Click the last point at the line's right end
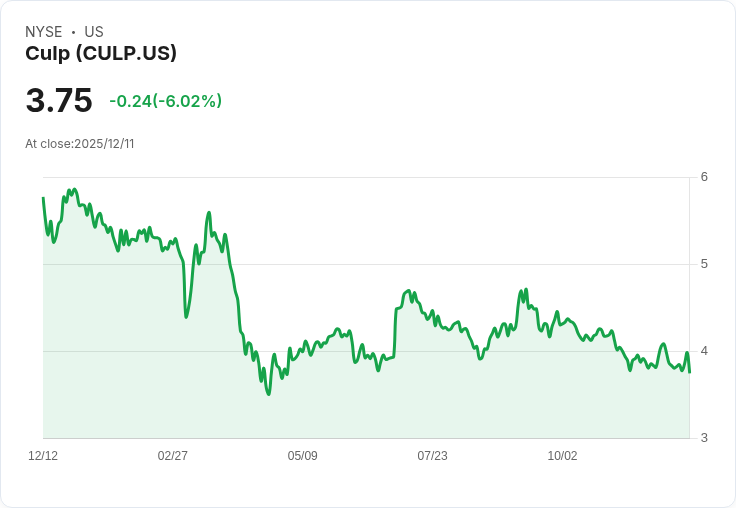The height and width of the screenshot is (508, 736). 690,372
